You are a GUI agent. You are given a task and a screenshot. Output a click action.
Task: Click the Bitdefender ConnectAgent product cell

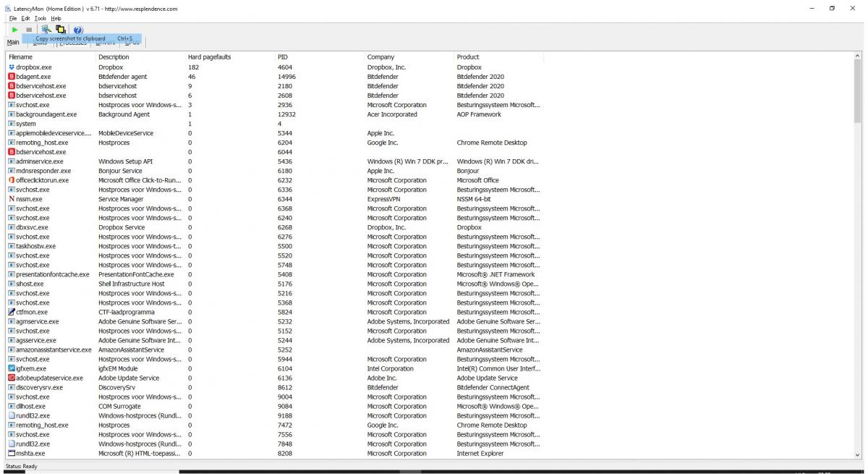point(493,387)
